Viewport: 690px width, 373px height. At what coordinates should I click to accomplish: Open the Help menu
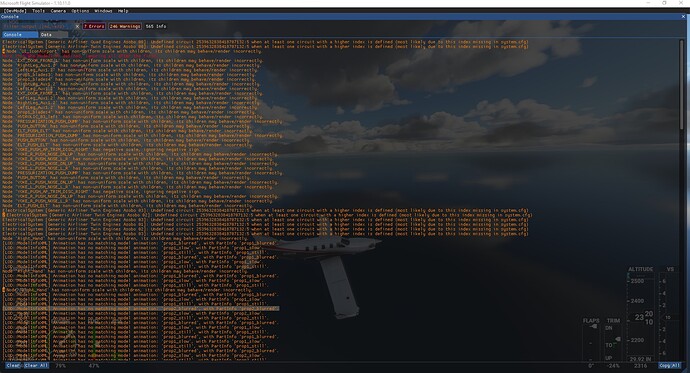[123, 11]
